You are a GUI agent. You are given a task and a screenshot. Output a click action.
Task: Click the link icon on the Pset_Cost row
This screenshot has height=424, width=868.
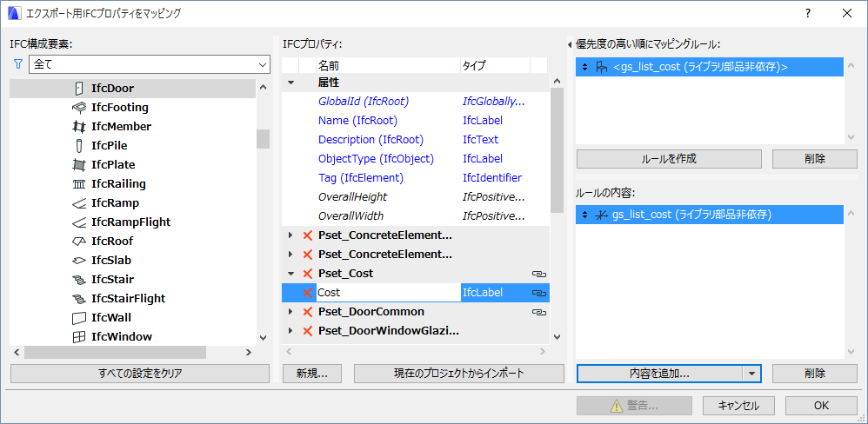(538, 274)
